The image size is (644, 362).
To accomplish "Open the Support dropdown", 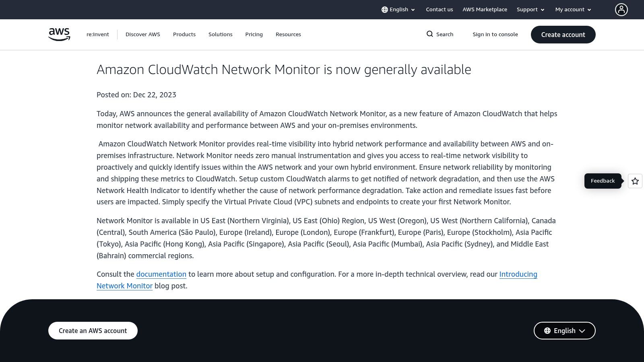I will click(530, 9).
